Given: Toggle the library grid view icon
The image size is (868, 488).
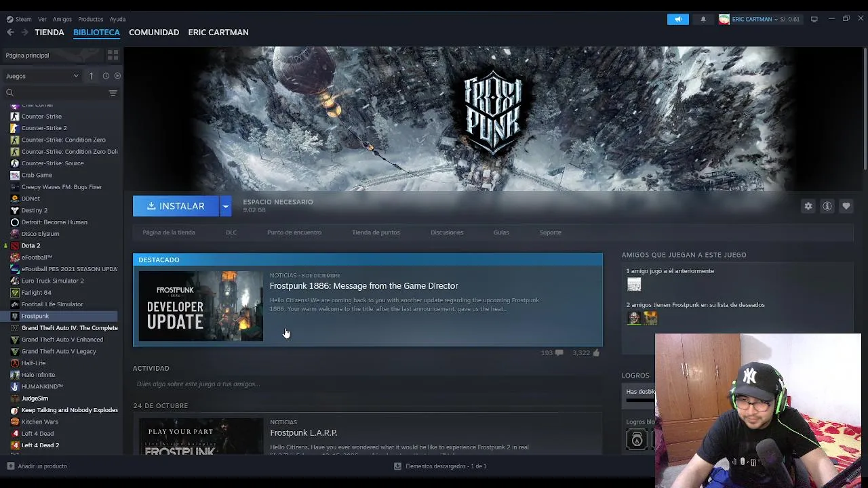Looking at the screenshot, I should click(113, 55).
